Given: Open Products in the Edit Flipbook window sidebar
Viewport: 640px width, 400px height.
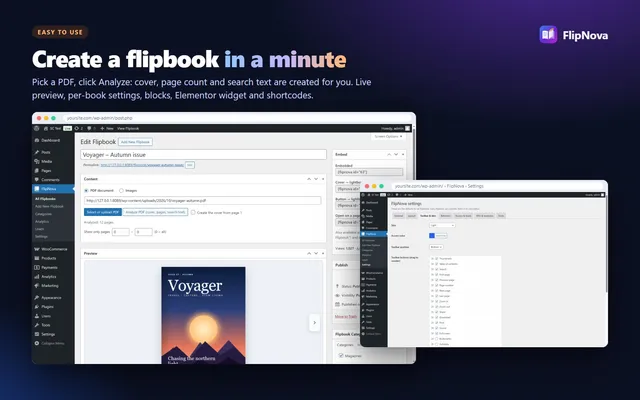Looking at the screenshot, I should pos(48,258).
